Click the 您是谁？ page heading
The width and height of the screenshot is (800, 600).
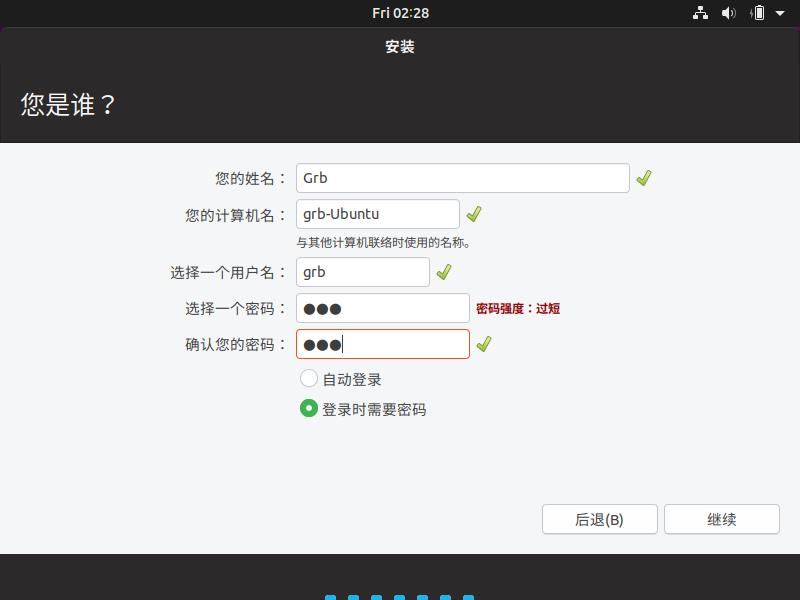68,105
